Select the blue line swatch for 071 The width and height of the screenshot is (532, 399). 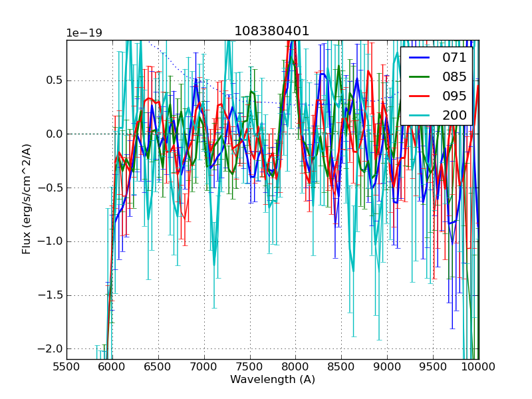point(420,58)
